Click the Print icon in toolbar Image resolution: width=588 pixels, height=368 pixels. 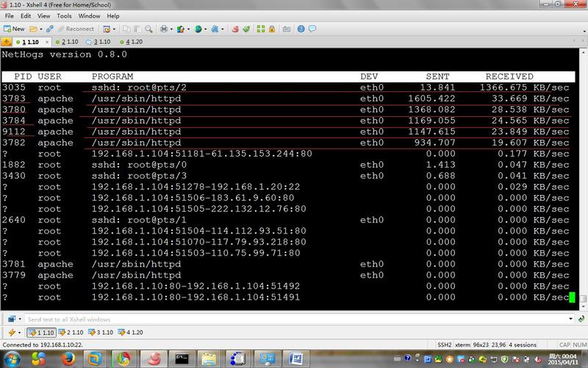[164, 29]
